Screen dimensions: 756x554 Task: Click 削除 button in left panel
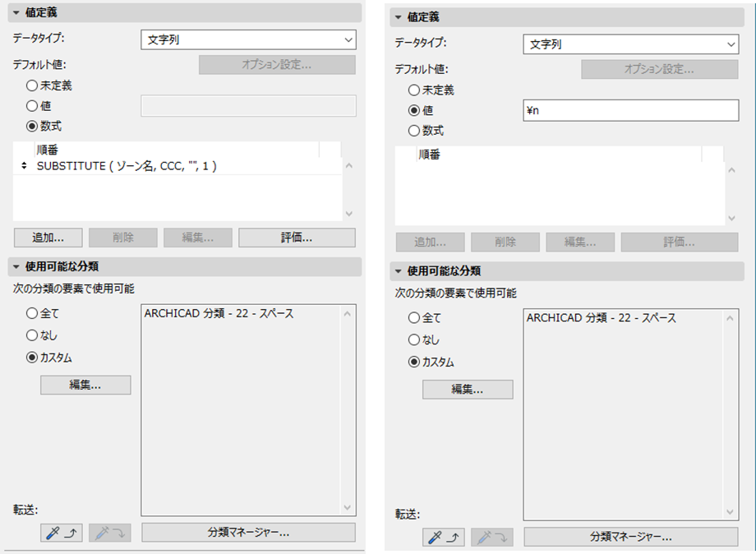coord(123,238)
